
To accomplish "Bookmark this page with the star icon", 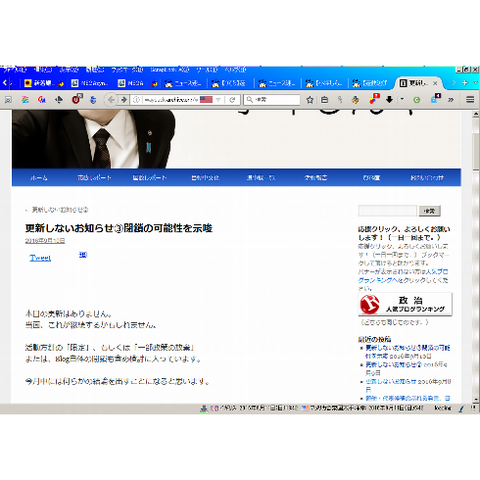I will point(310,100).
